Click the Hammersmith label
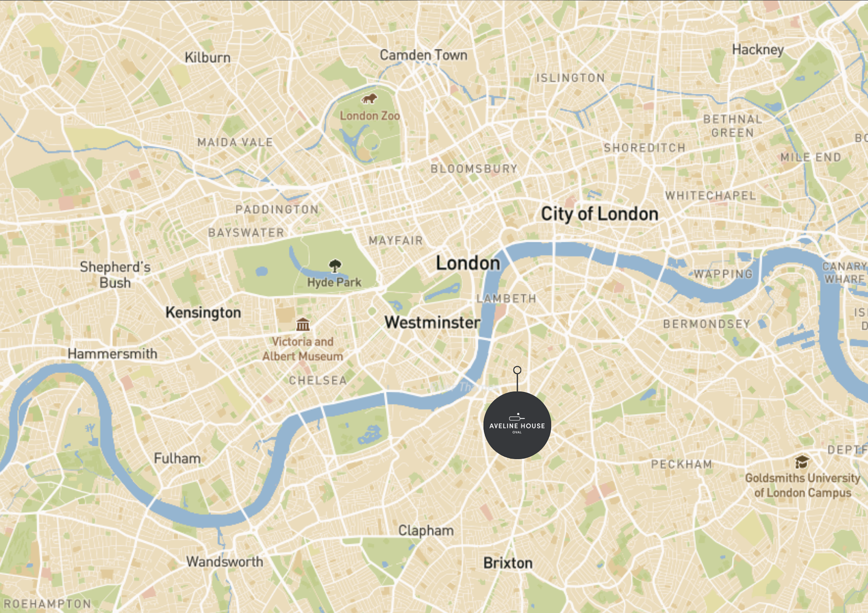 [x=113, y=353]
